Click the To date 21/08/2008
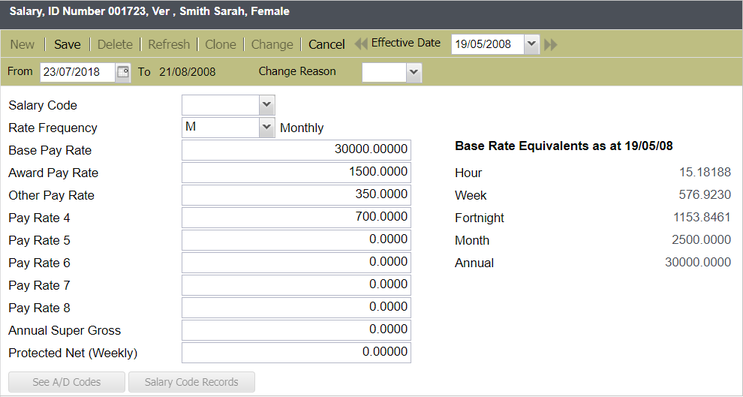The width and height of the screenshot is (743, 397). [x=187, y=72]
